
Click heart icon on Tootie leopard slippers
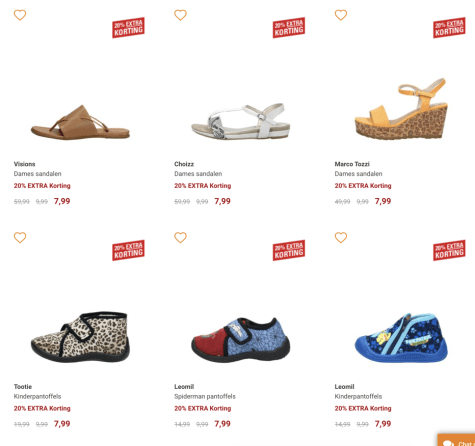click(x=20, y=238)
